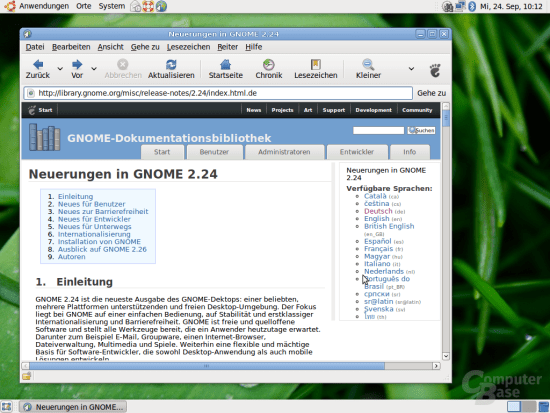Focus the library search field
The height and width of the screenshot is (413, 550).
pyautogui.click(x=378, y=130)
